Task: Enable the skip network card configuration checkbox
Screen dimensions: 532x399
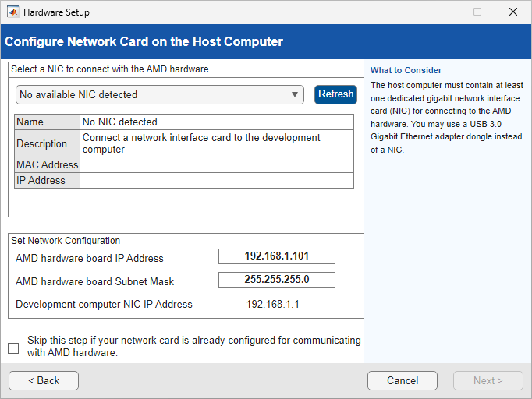Action: coord(13,348)
